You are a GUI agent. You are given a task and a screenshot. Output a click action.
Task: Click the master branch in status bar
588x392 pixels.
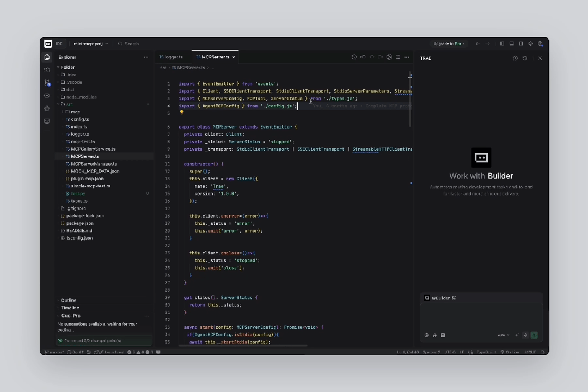pos(54,352)
